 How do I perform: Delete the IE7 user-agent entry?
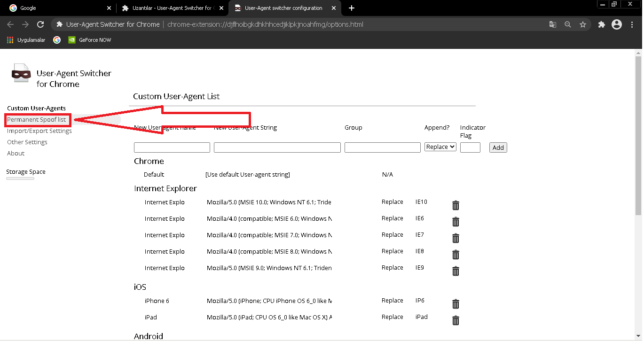coord(456,238)
